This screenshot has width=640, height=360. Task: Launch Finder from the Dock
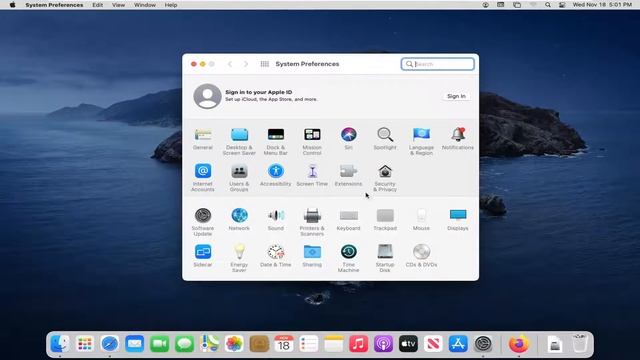[60, 344]
